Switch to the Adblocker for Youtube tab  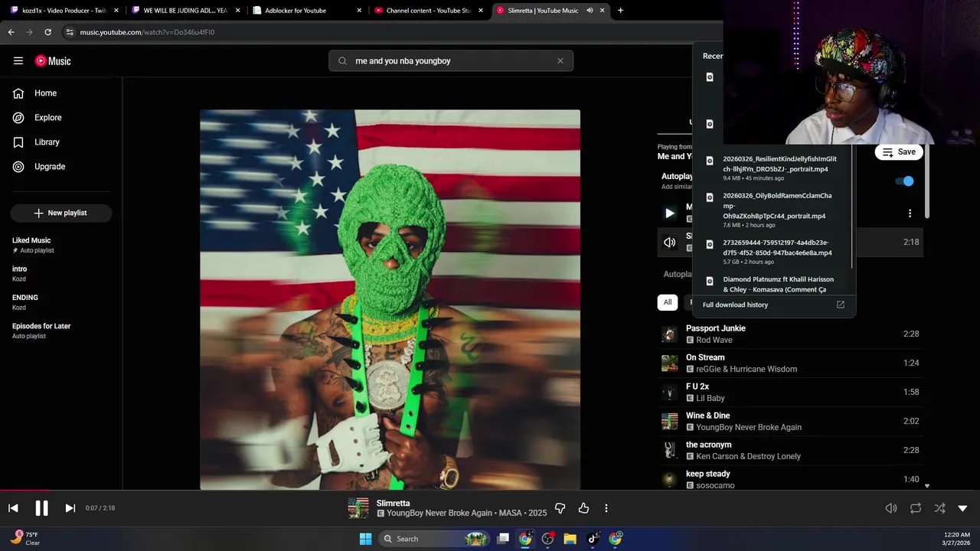(306, 11)
